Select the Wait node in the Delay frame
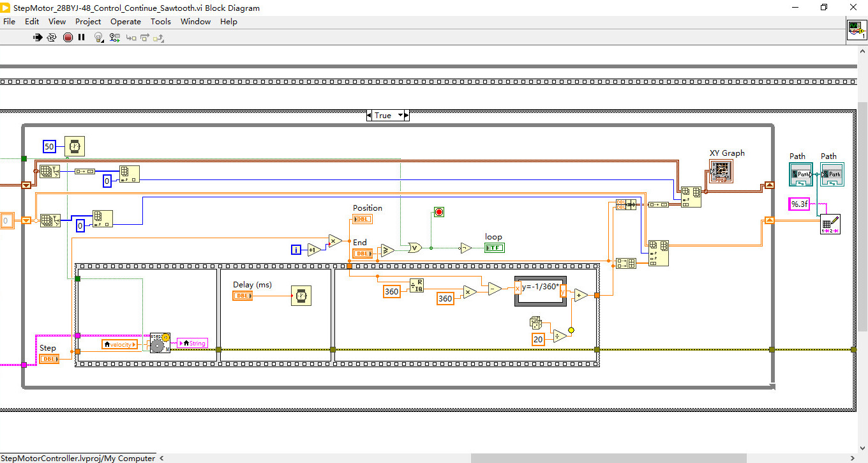 point(302,296)
